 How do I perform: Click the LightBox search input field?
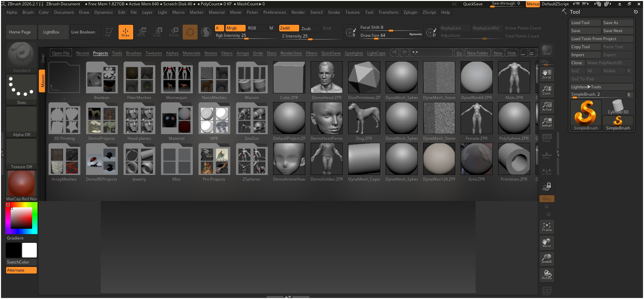point(432,53)
